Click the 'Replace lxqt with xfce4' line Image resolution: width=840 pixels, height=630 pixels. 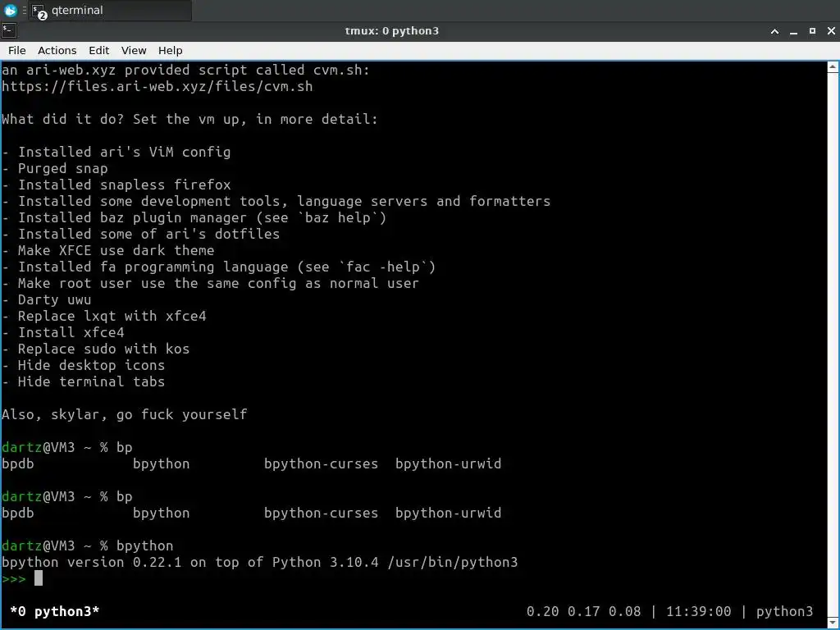click(x=104, y=316)
